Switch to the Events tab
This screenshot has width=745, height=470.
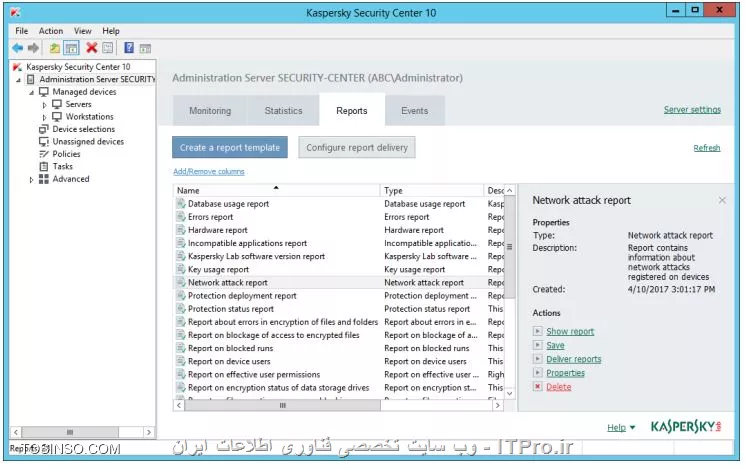[415, 111]
